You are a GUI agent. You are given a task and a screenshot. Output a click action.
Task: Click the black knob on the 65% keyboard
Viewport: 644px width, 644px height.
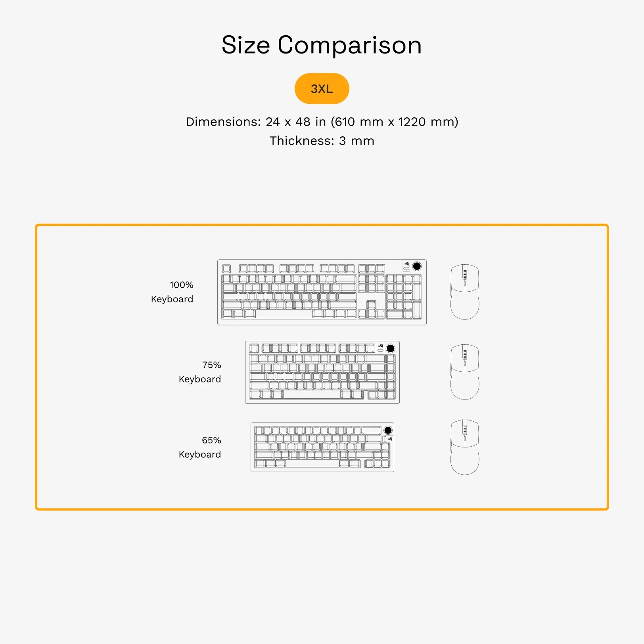(x=388, y=430)
